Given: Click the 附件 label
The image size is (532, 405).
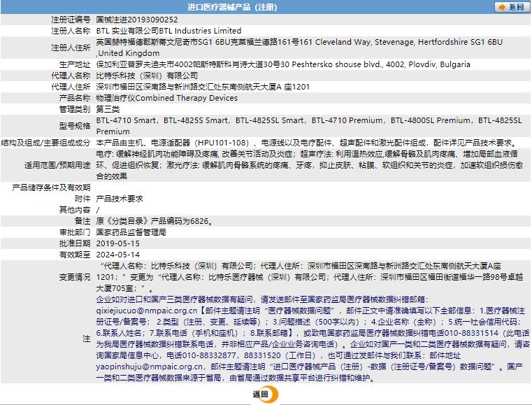Looking at the screenshot, I should click(82, 199).
